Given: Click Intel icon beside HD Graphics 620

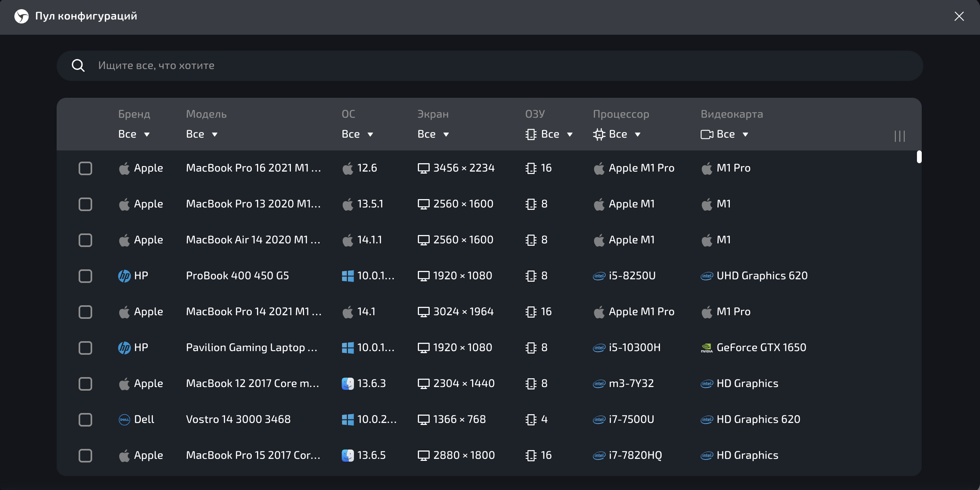Looking at the screenshot, I should pyautogui.click(x=707, y=419).
